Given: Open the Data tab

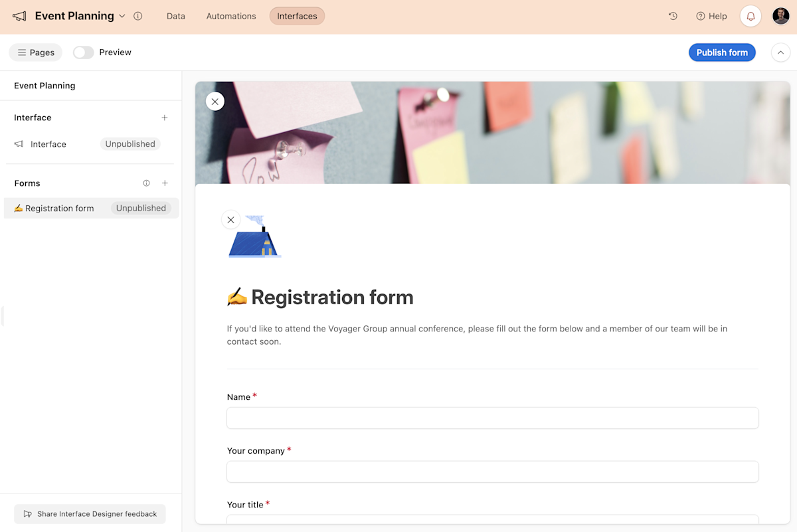Looking at the screenshot, I should tap(175, 16).
